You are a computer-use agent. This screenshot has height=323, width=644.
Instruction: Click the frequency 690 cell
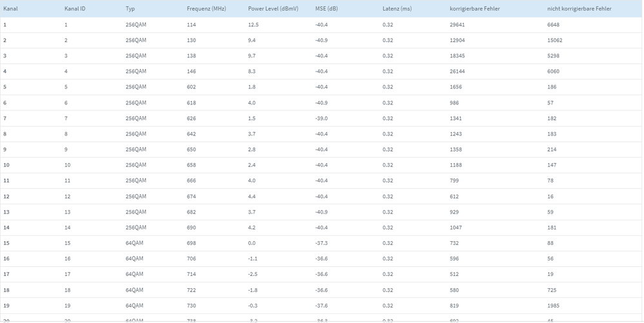tap(191, 228)
